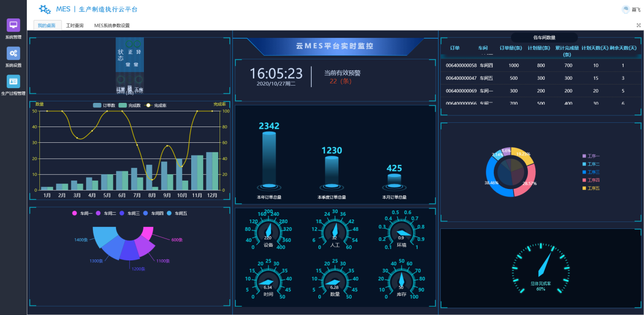Select the 我的桌面 tab
The image size is (644, 315).
[47, 25]
